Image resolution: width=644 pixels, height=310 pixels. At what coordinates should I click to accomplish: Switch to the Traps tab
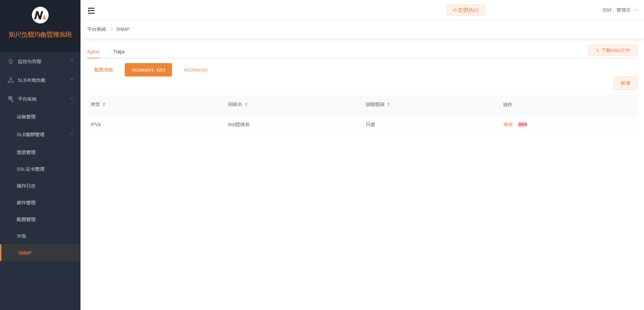point(118,52)
